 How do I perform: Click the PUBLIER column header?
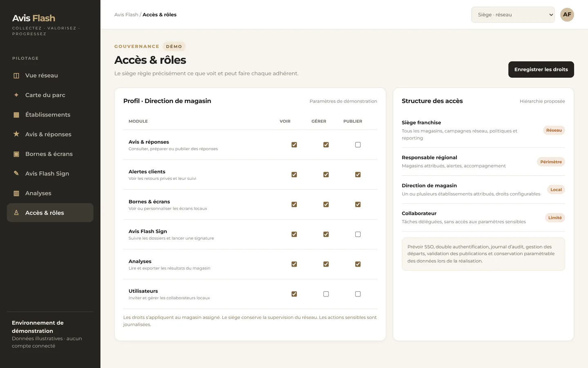[x=353, y=121]
